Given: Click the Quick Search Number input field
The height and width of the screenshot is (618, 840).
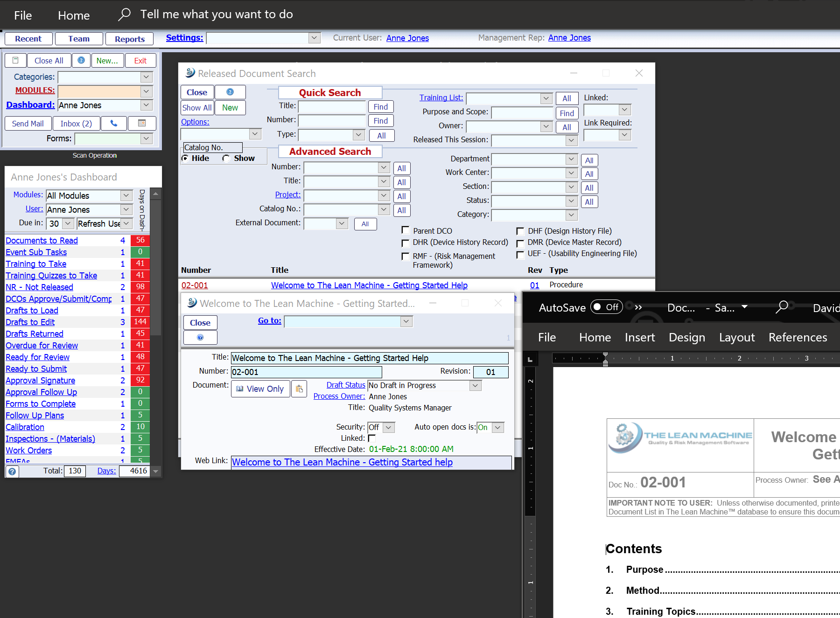Looking at the screenshot, I should click(332, 121).
